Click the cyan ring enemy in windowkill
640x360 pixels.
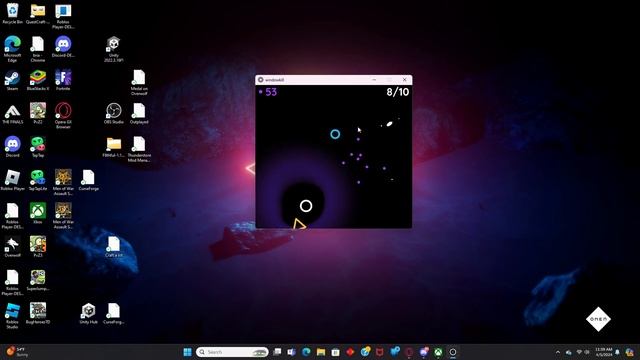(335, 134)
